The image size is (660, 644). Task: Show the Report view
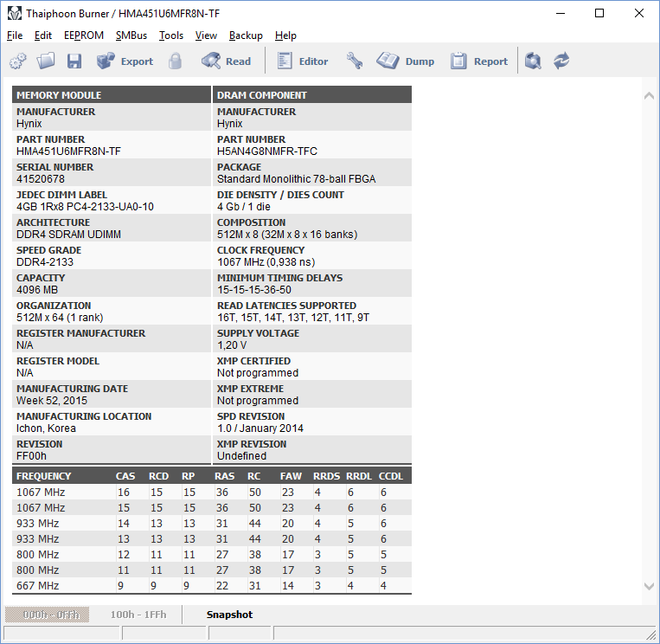pyautogui.click(x=479, y=61)
